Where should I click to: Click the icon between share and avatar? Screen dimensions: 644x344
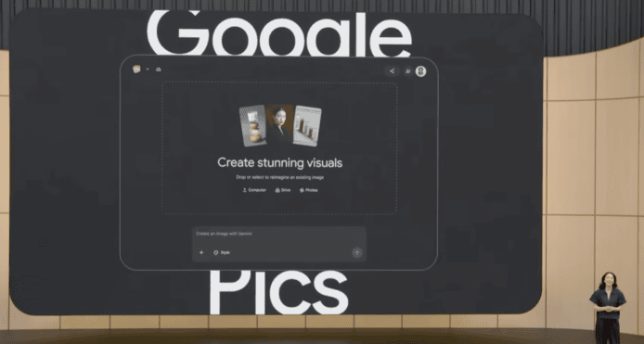408,71
